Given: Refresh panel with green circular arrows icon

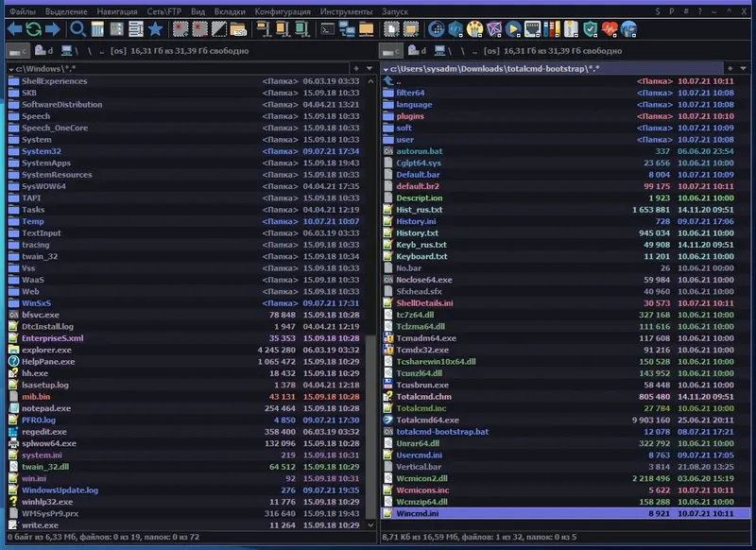Looking at the screenshot, I should pos(34,29).
